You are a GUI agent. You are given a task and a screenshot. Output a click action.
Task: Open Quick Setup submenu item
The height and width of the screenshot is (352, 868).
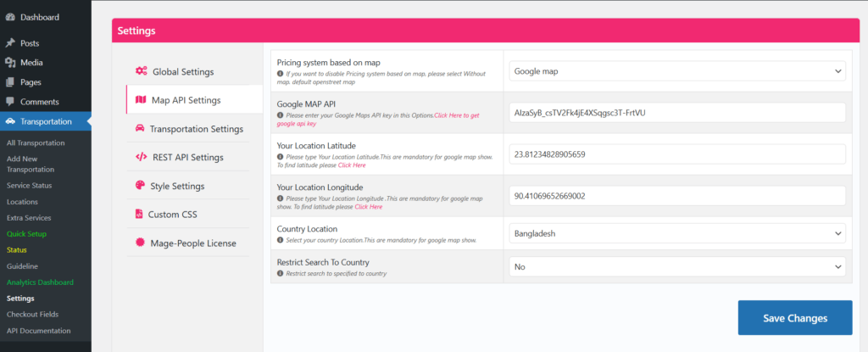point(26,234)
